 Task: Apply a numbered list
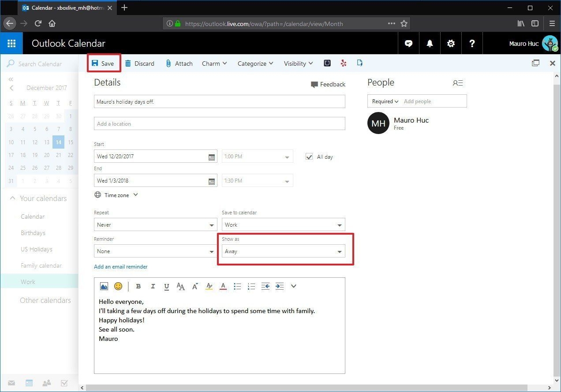pyautogui.click(x=251, y=286)
